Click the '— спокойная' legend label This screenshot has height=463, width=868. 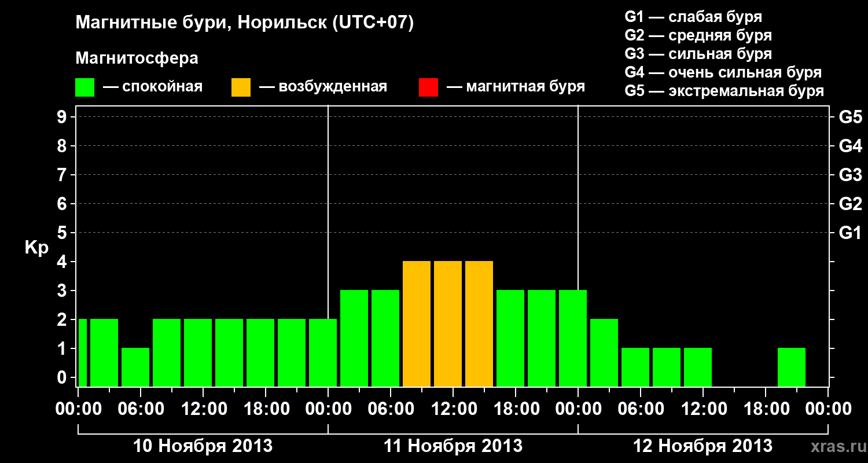152,87
